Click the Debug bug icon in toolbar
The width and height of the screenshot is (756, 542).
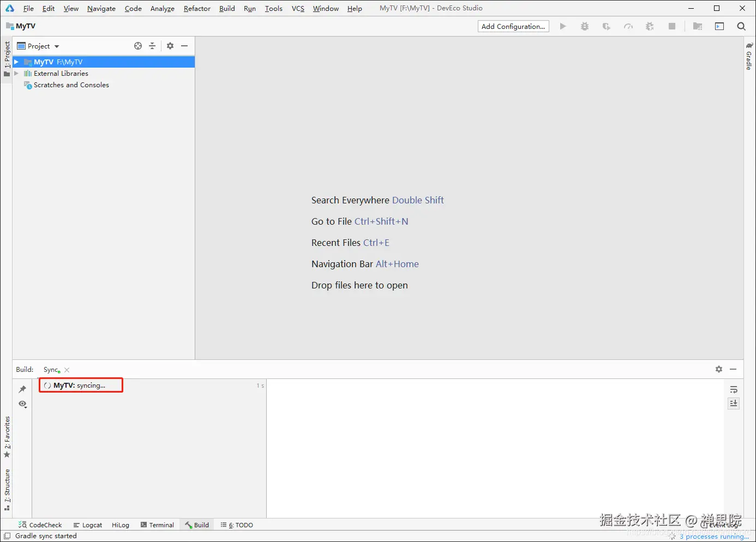(x=585, y=26)
